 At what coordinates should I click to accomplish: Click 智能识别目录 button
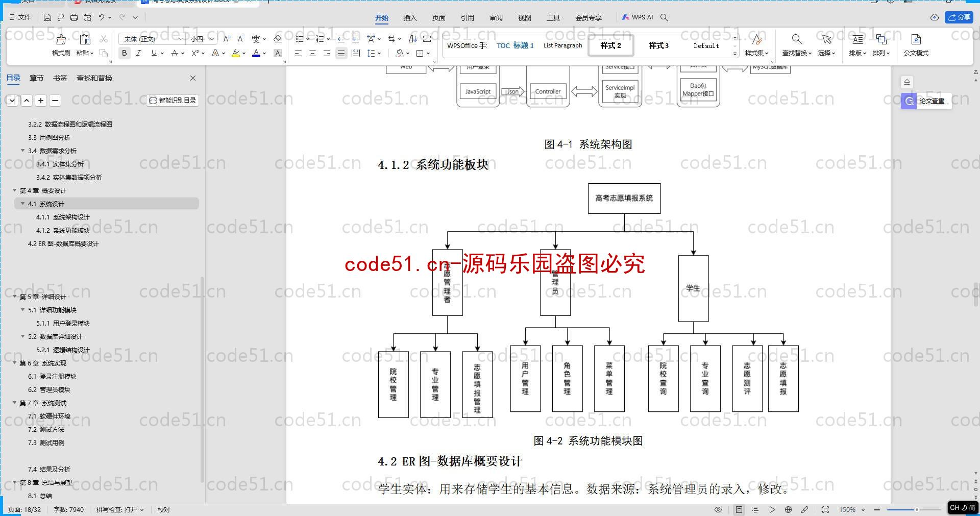coord(173,101)
